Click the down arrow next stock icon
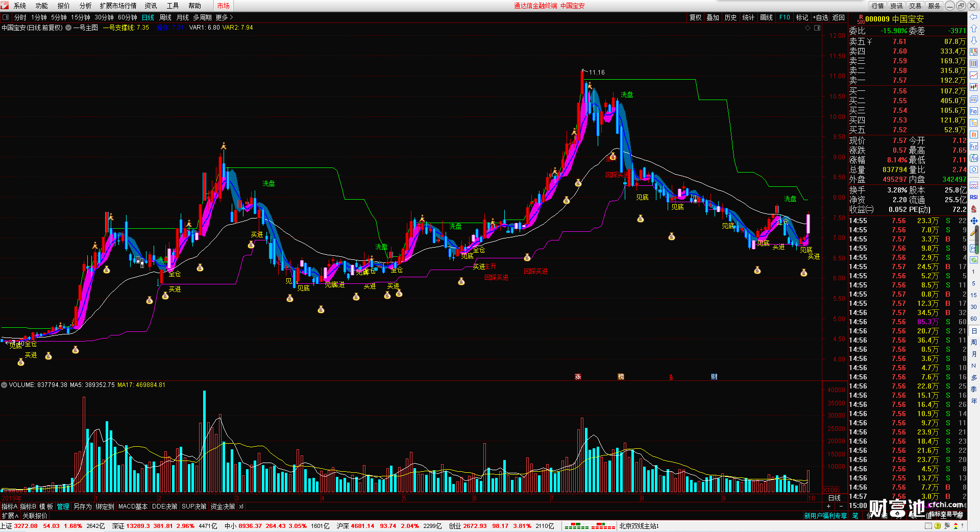The image size is (980, 532). point(974,40)
